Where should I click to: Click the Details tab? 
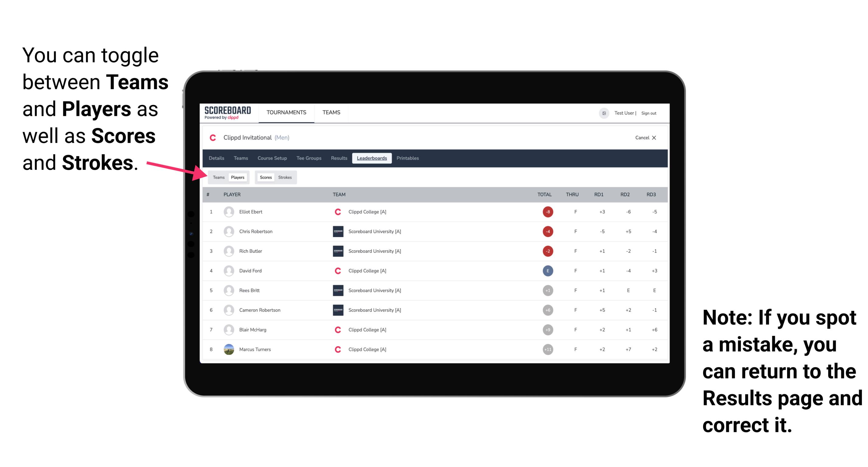pos(217,158)
